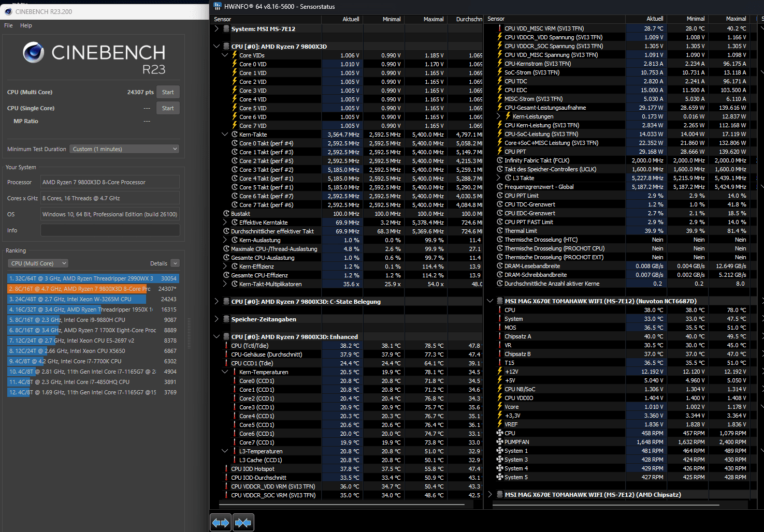Collapse the L3-Temperaturen subtree

[225, 451]
